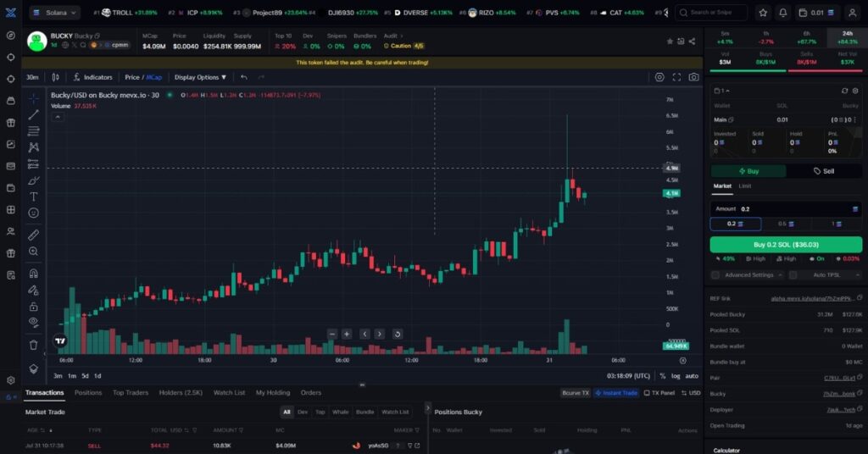Open the user profile icon
Screen dimensions: 868x454
[853, 13]
